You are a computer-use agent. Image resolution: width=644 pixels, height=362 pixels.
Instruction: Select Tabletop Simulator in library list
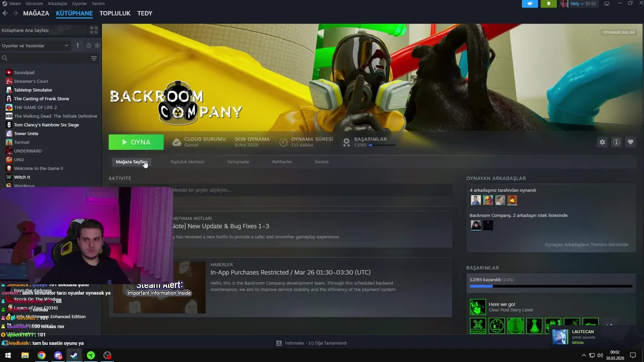pyautogui.click(x=33, y=90)
